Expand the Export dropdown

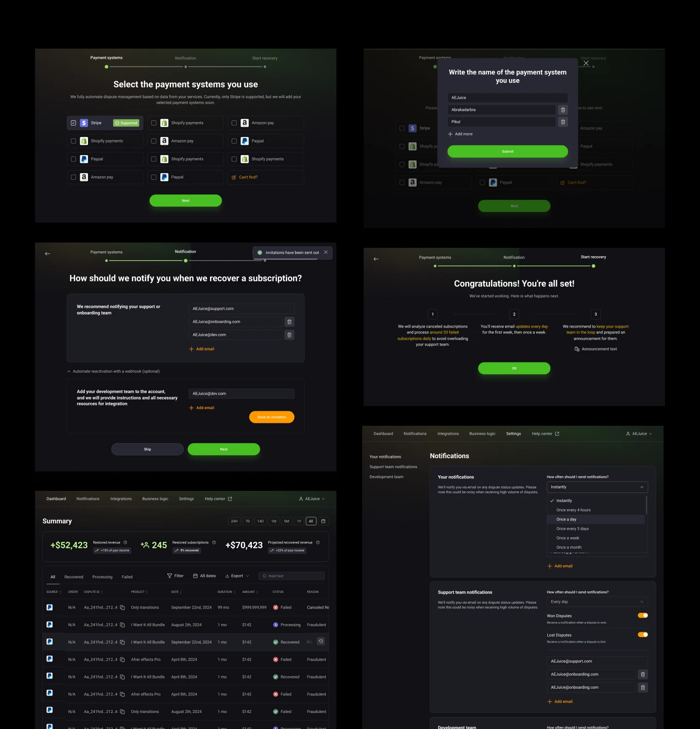pyautogui.click(x=237, y=576)
